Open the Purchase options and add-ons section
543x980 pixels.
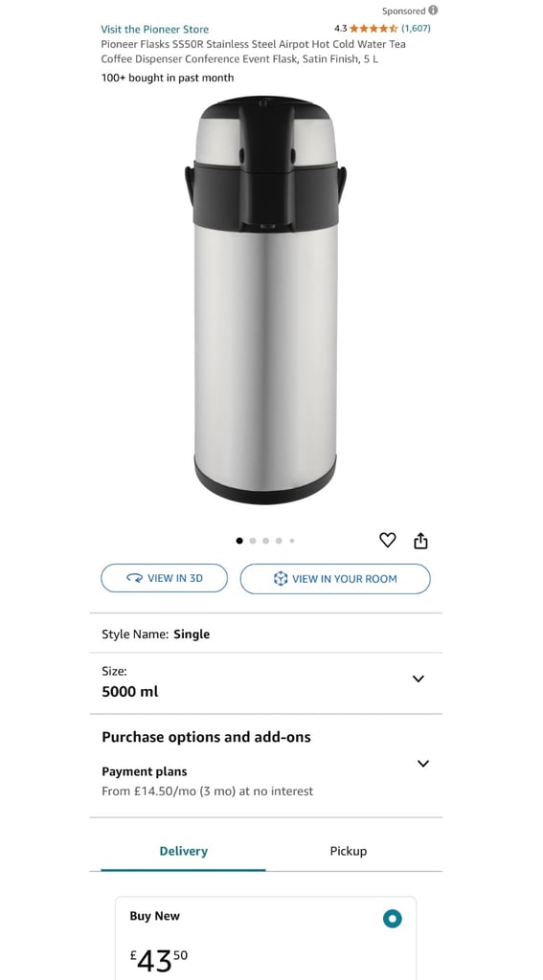coord(207,737)
